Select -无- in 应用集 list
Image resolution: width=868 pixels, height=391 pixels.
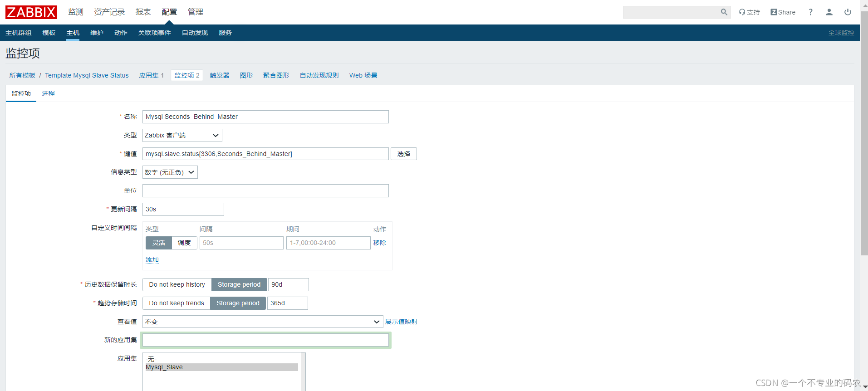point(221,359)
